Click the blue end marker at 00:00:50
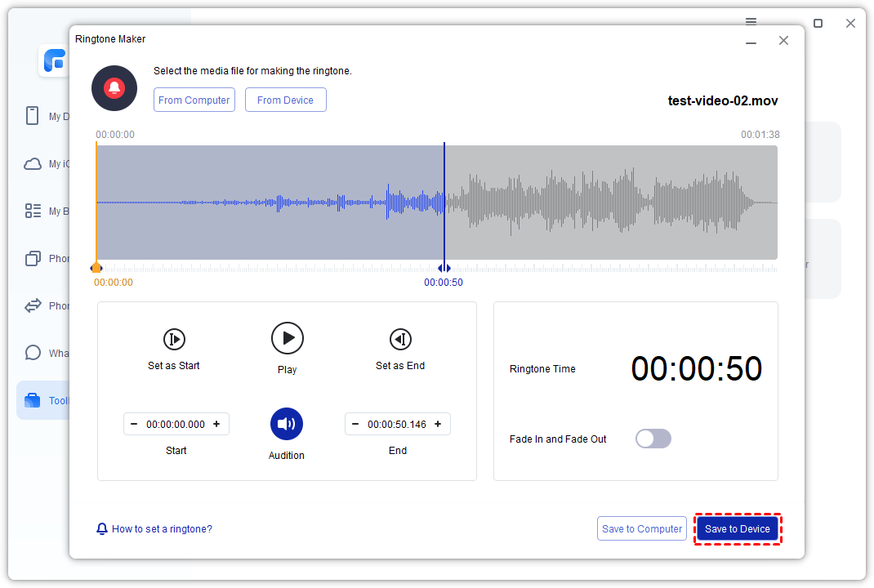The width and height of the screenshot is (874, 588). [x=444, y=268]
